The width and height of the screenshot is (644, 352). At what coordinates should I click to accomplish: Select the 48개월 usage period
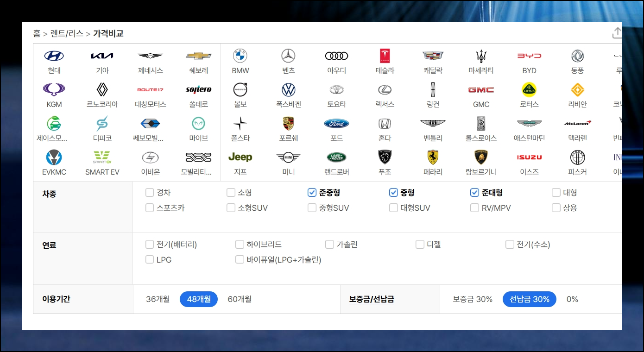[x=199, y=299]
